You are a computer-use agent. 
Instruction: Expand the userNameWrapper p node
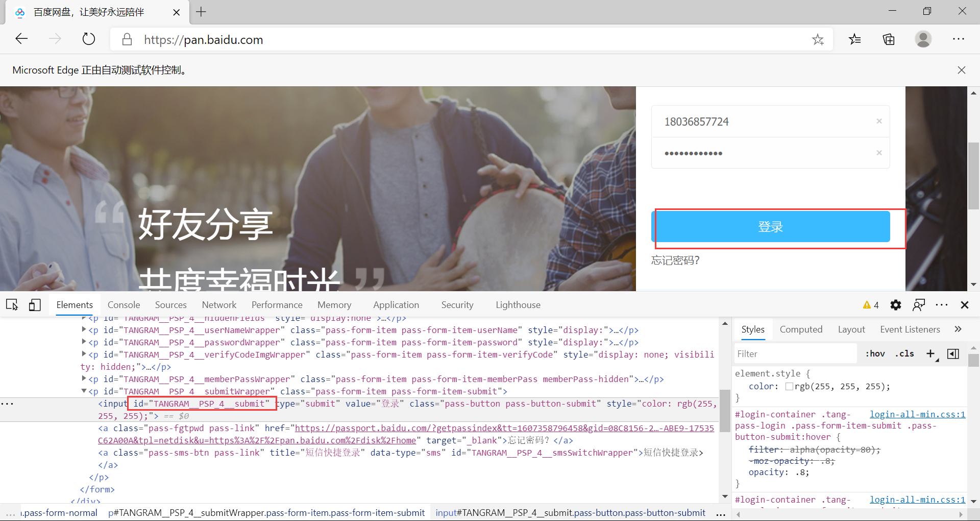tap(84, 330)
